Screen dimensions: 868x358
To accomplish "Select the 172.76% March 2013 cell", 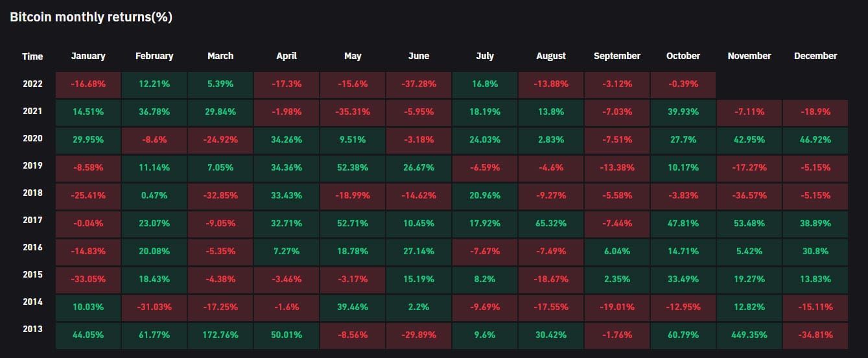I will 220,336.
